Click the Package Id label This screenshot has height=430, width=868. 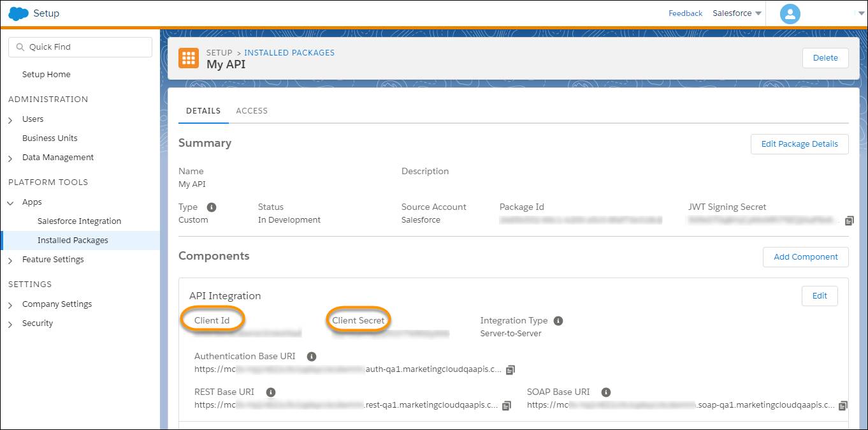522,207
